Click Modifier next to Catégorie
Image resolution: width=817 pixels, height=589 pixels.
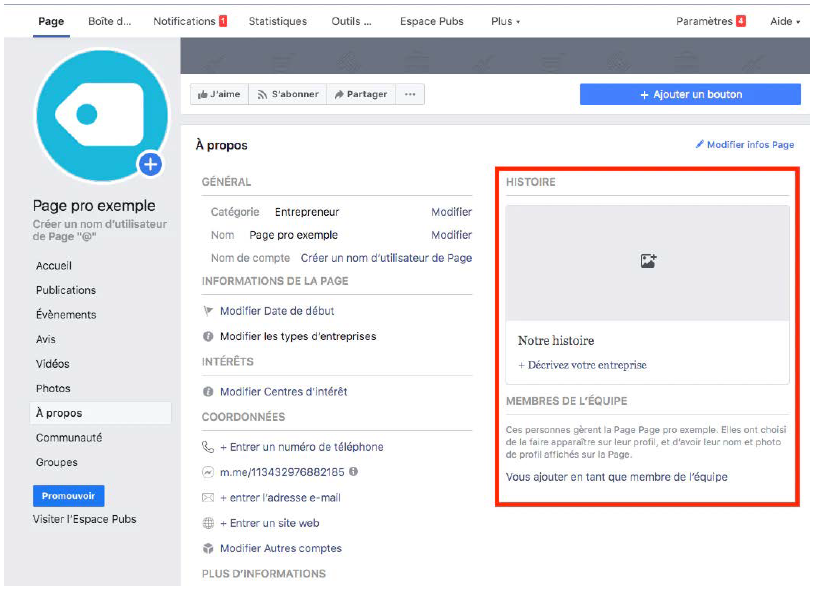[x=451, y=212]
